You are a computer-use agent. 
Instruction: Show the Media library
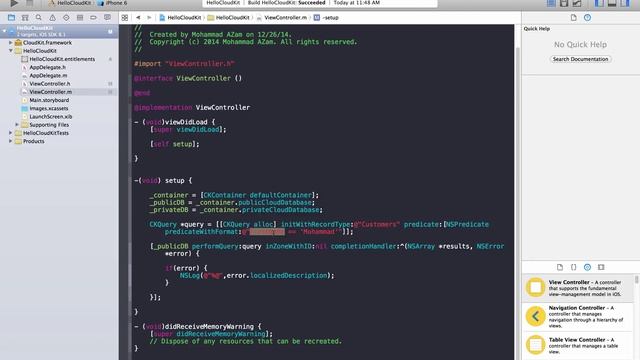[x=601, y=267]
